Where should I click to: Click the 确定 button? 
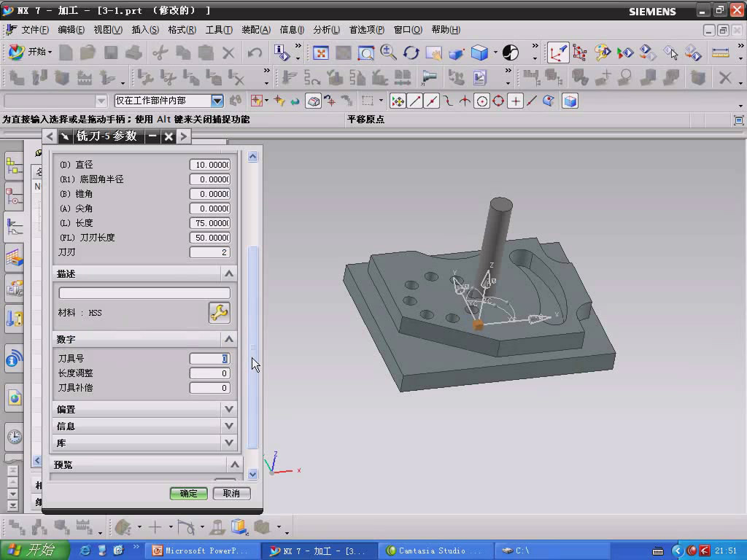pos(189,494)
